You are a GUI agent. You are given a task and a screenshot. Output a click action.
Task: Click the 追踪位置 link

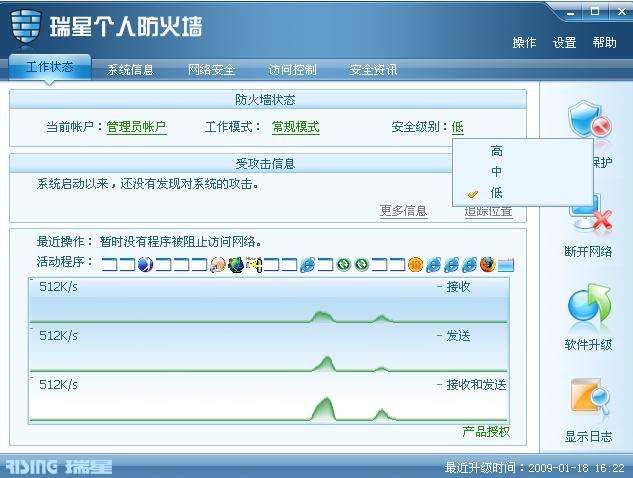[488, 212]
